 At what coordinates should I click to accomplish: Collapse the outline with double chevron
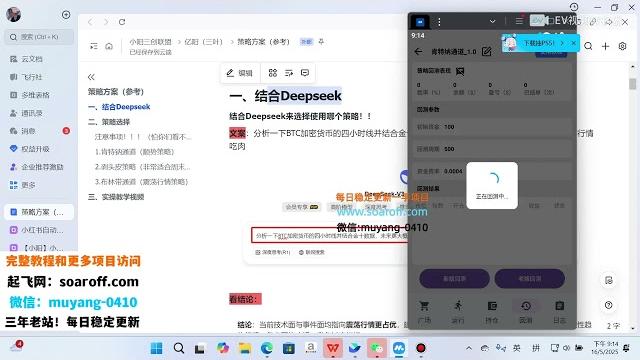click(x=91, y=77)
